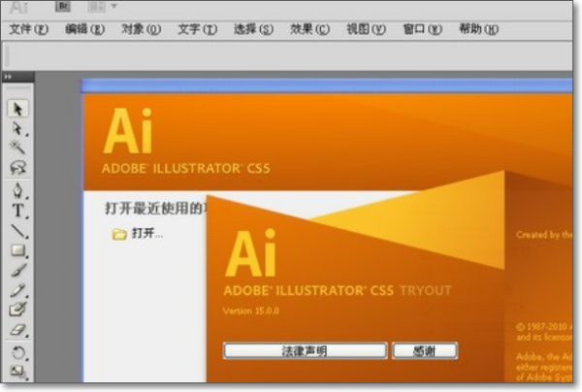
Task: Open the 对象(O) menu
Action: pos(141,29)
